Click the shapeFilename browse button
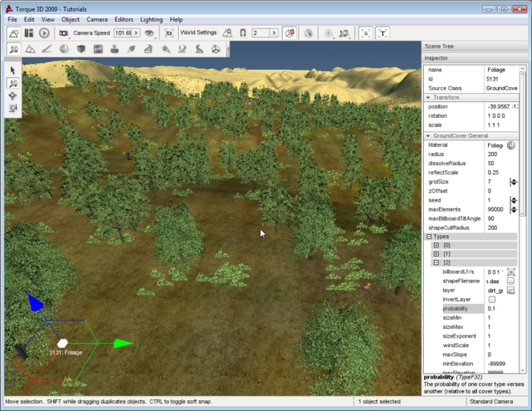Image resolution: width=532 pixels, height=411 pixels. click(x=511, y=281)
